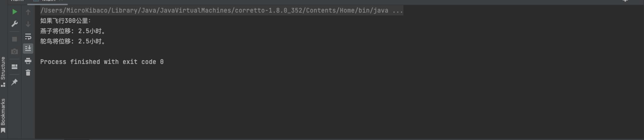Jump up the stack trace arrow

click(x=28, y=12)
